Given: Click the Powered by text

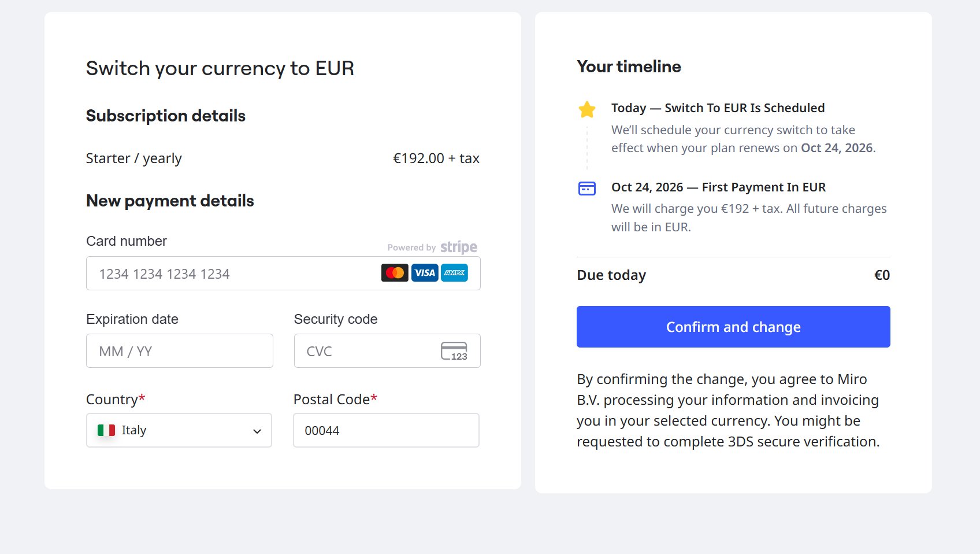Looking at the screenshot, I should pyautogui.click(x=411, y=248).
